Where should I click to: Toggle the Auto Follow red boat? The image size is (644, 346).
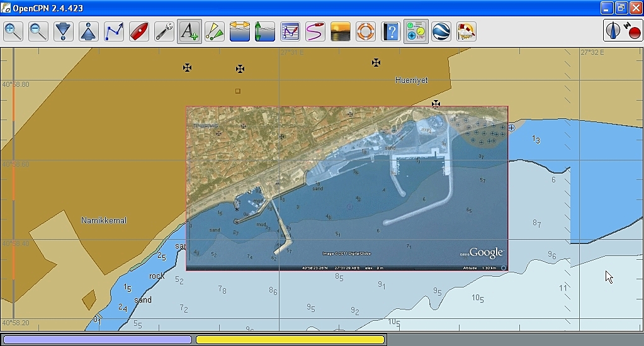coord(139,31)
